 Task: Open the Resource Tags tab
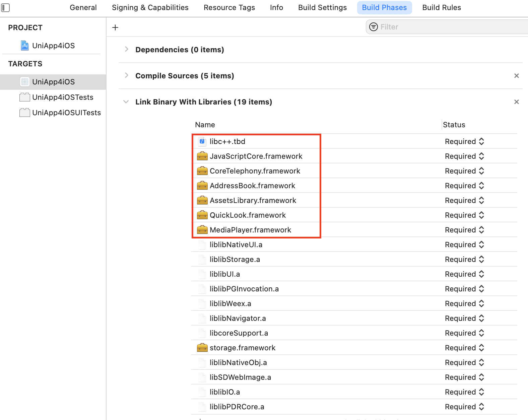point(229,7)
